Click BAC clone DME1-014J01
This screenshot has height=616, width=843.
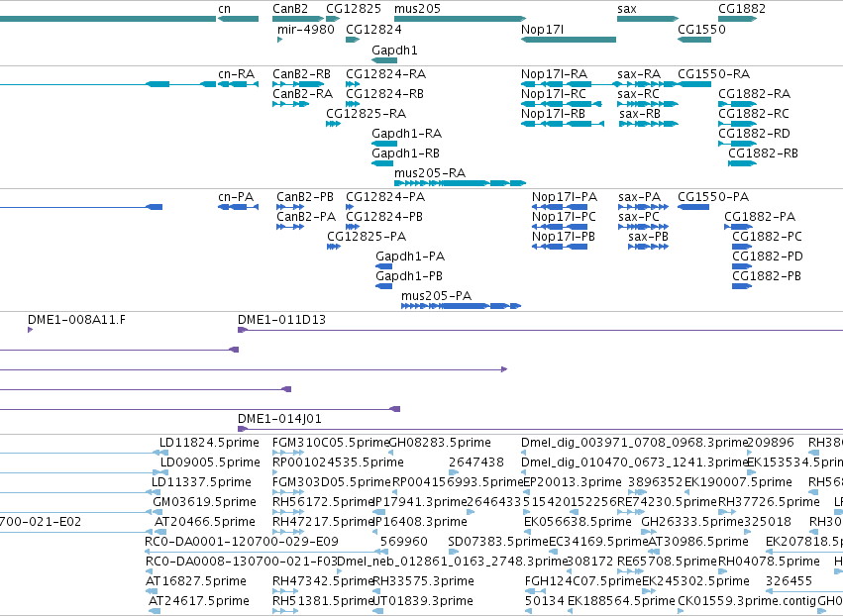[540, 429]
